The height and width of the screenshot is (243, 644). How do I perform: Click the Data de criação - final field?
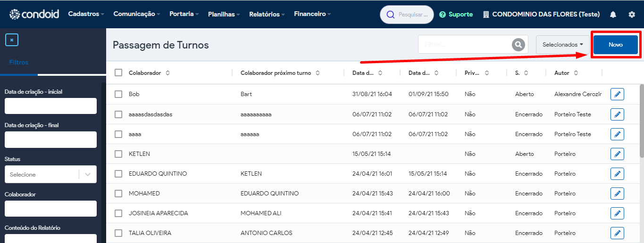[50, 139]
